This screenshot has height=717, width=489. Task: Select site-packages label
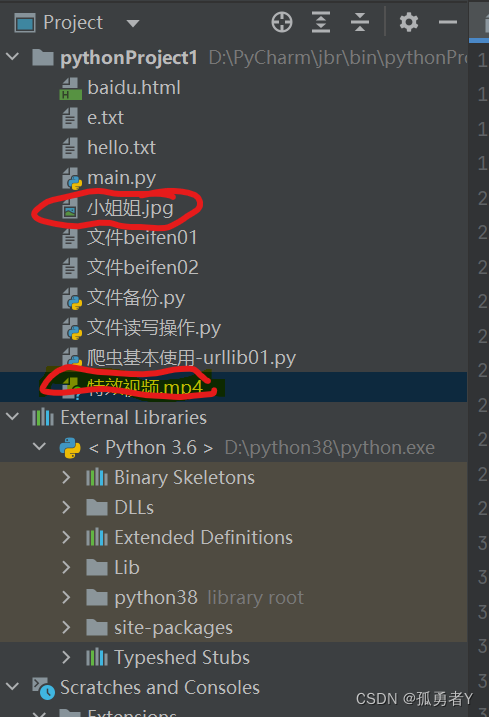[x=173, y=628]
